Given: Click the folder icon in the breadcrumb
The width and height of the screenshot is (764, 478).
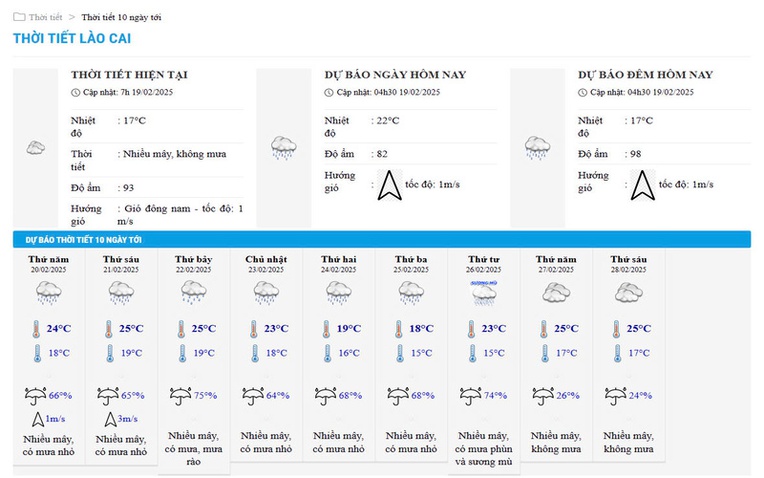Looking at the screenshot, I should pos(19,17).
